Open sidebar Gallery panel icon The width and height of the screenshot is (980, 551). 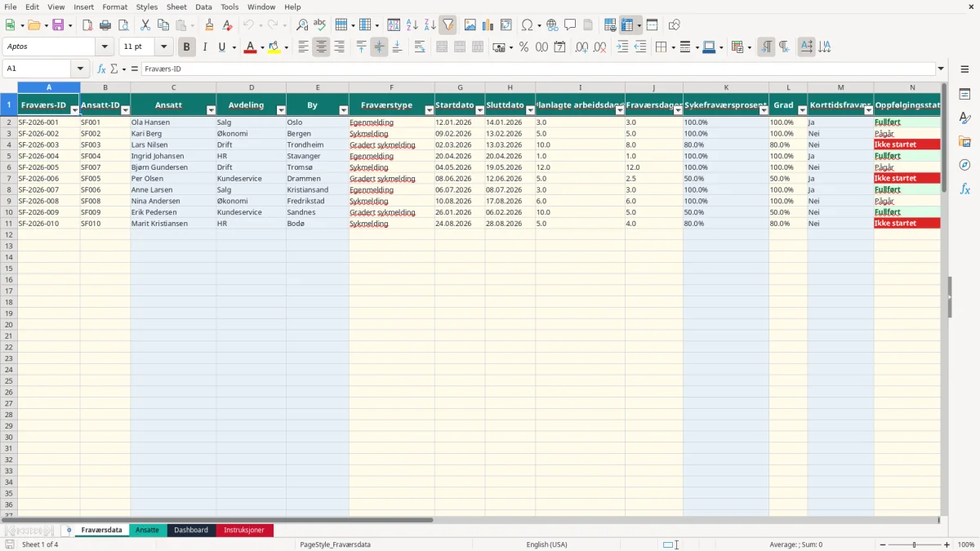[964, 142]
